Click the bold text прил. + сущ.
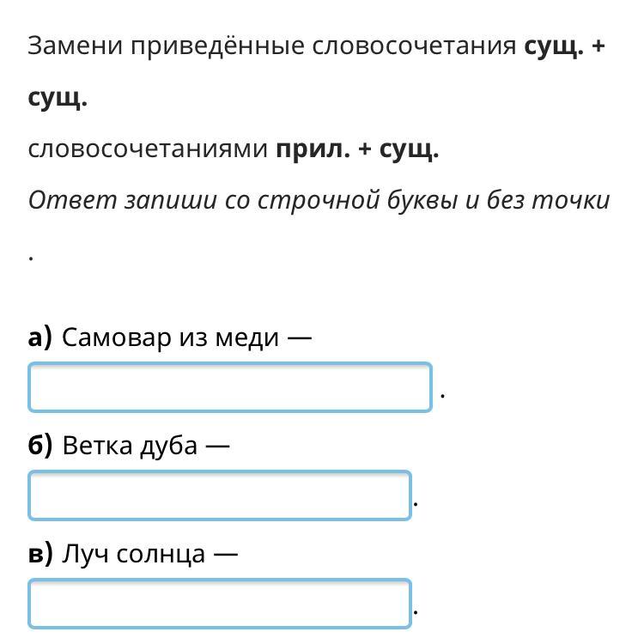The width and height of the screenshot is (644, 644). tap(357, 150)
